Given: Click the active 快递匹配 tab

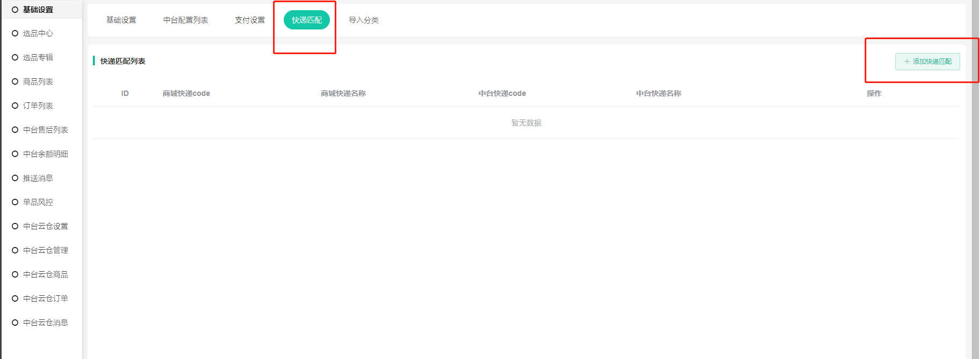Looking at the screenshot, I should point(307,20).
